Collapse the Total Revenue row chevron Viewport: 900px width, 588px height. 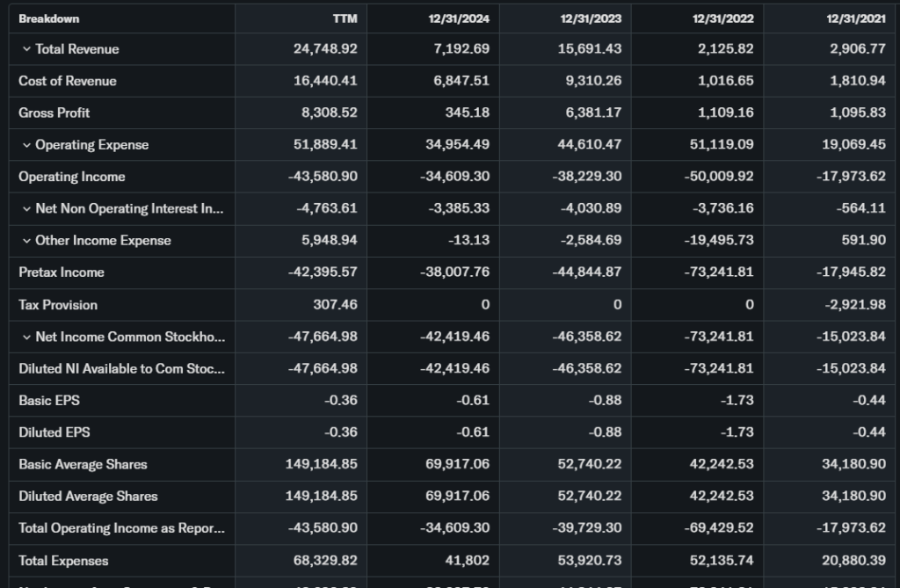pos(26,49)
